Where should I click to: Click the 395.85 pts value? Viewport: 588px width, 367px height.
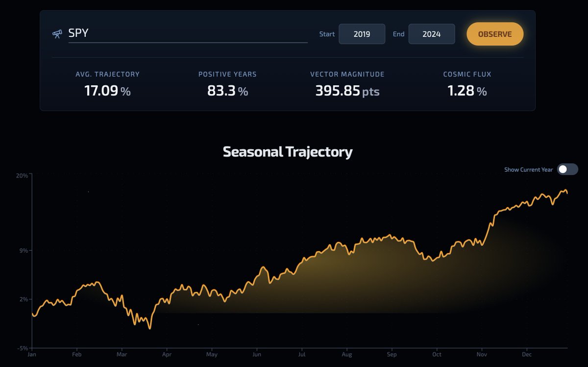click(x=347, y=91)
